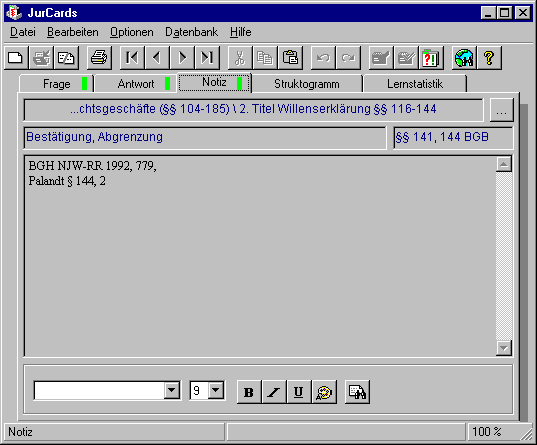537x445 pixels.
Task: Click the globe internet icon
Action: click(464, 58)
